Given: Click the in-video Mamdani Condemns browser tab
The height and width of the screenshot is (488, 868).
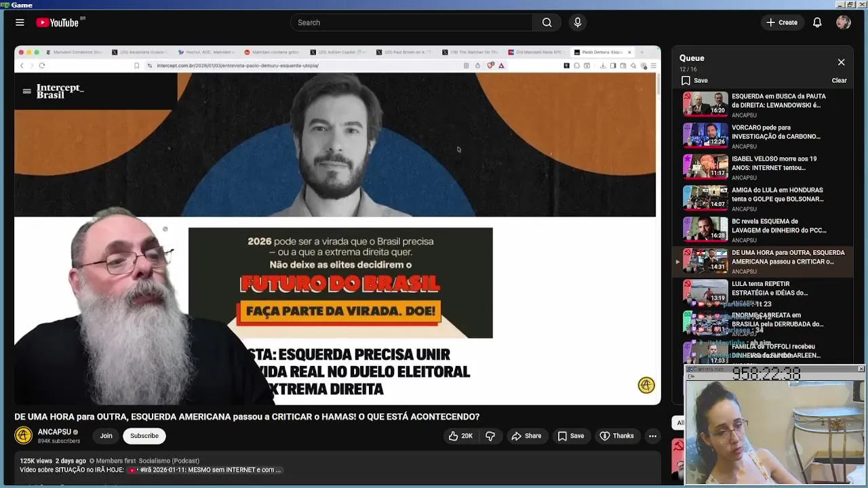Looking at the screenshot, I should (73, 52).
